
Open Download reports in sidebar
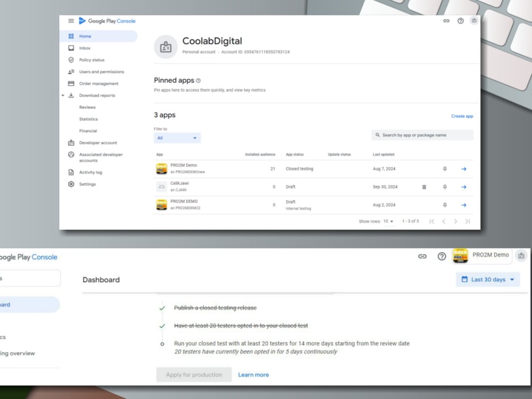coord(97,95)
